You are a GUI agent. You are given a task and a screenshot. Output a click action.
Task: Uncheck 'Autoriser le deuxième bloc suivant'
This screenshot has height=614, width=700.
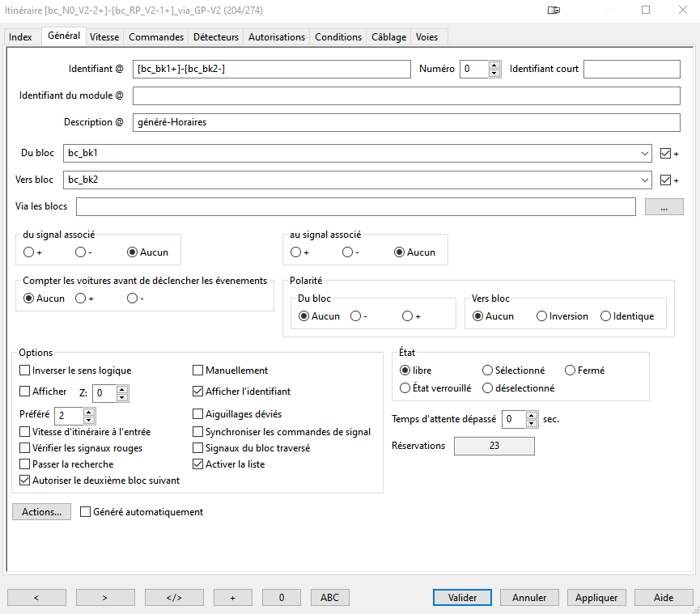[x=25, y=480]
